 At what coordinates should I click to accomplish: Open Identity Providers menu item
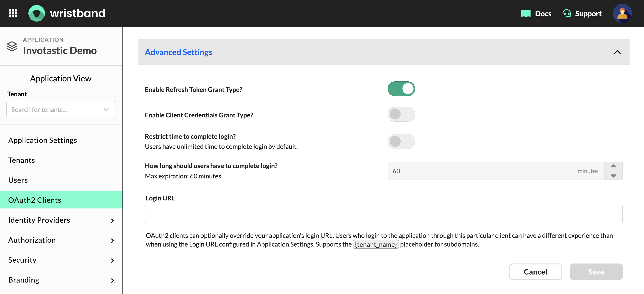click(39, 220)
